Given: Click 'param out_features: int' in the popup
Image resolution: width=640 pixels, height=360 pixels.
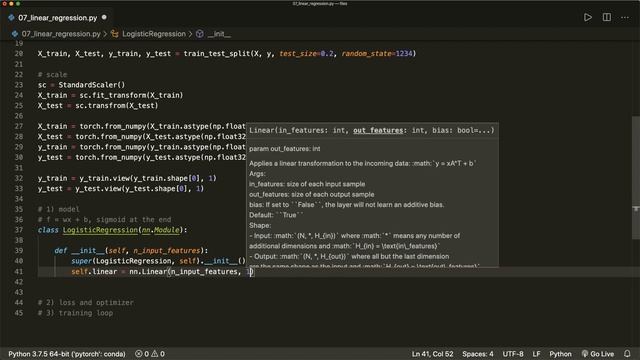Looking at the screenshot, I should tap(284, 149).
